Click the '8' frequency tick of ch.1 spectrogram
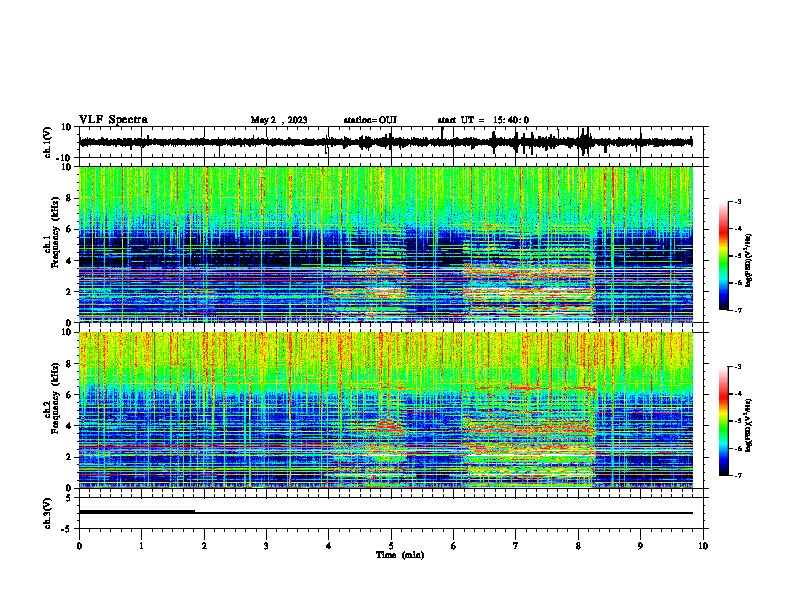792x612 pixels. click(69, 198)
